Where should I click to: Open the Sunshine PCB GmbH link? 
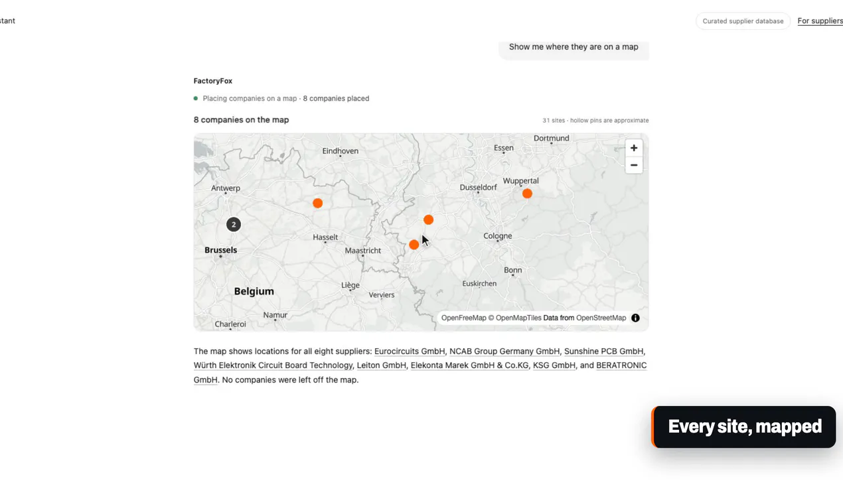coord(604,351)
